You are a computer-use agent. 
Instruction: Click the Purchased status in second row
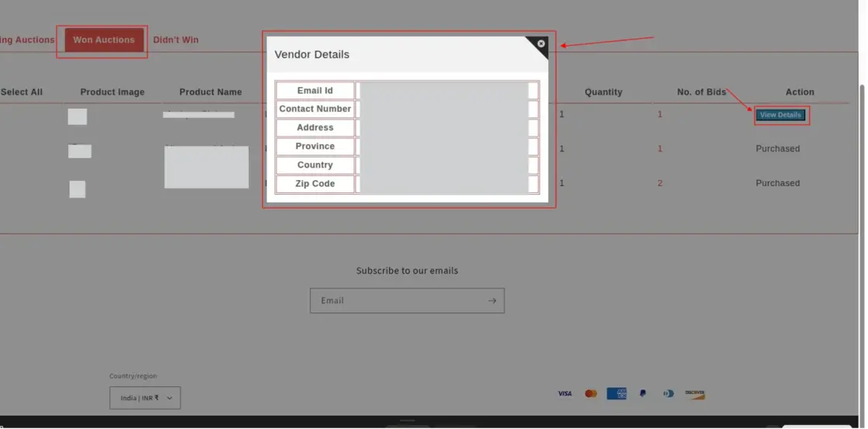(778, 148)
